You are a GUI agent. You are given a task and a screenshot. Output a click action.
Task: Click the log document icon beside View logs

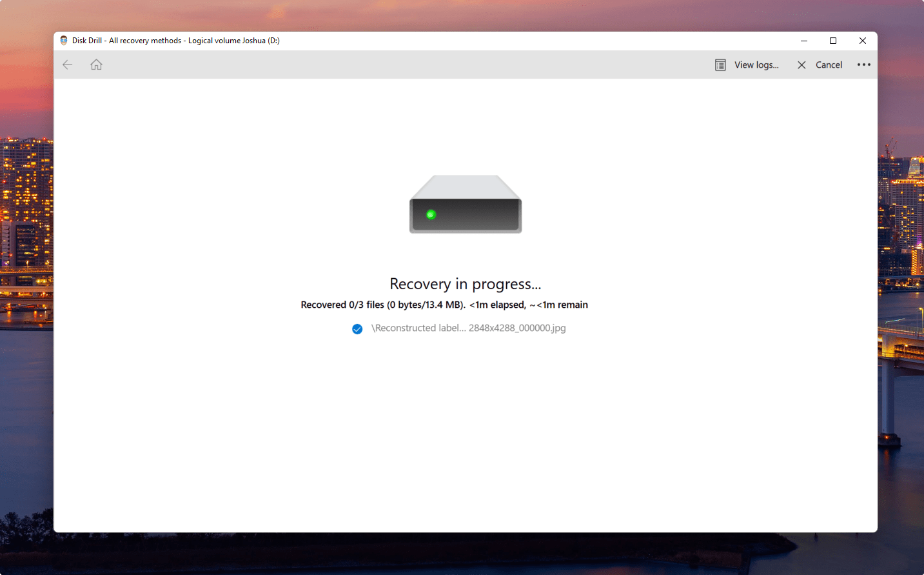point(720,65)
